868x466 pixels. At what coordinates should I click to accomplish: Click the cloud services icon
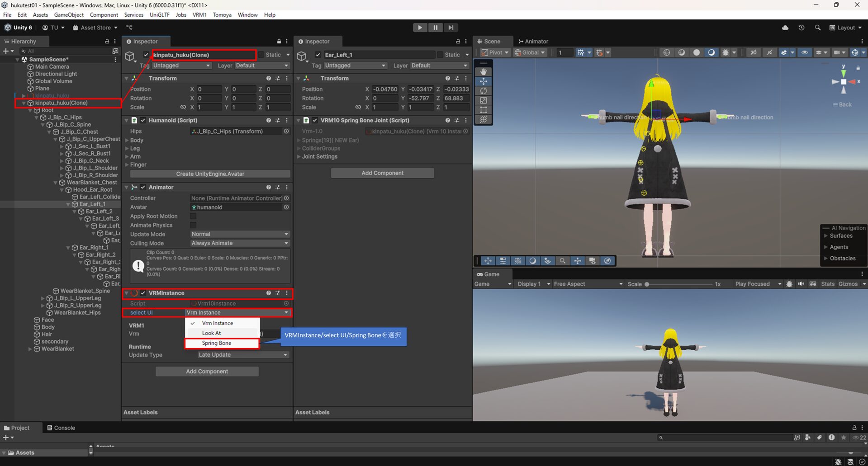[x=785, y=28]
